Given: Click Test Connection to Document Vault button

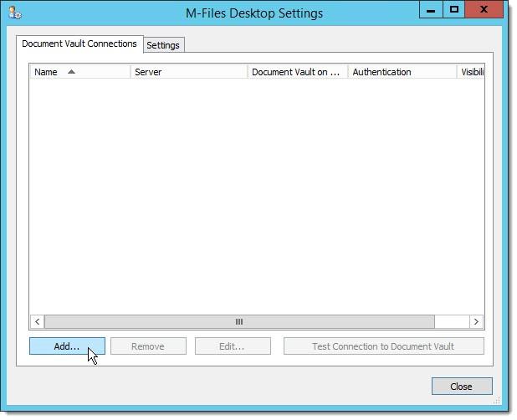Looking at the screenshot, I should tap(384, 346).
